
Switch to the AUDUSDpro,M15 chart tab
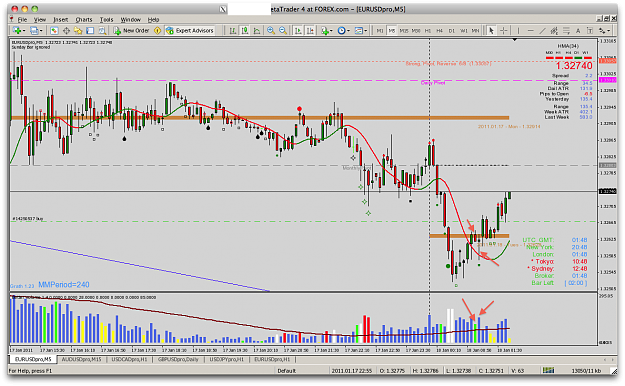(x=82, y=359)
